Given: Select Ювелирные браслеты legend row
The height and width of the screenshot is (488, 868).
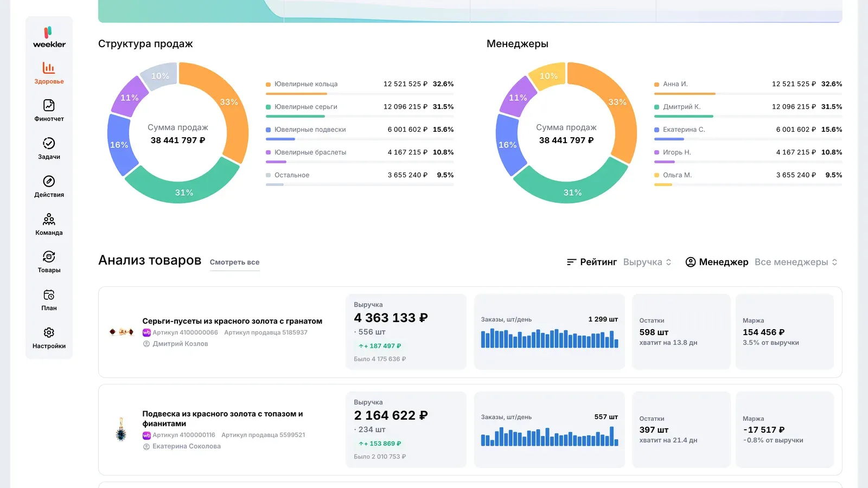Looking at the screenshot, I should (360, 156).
